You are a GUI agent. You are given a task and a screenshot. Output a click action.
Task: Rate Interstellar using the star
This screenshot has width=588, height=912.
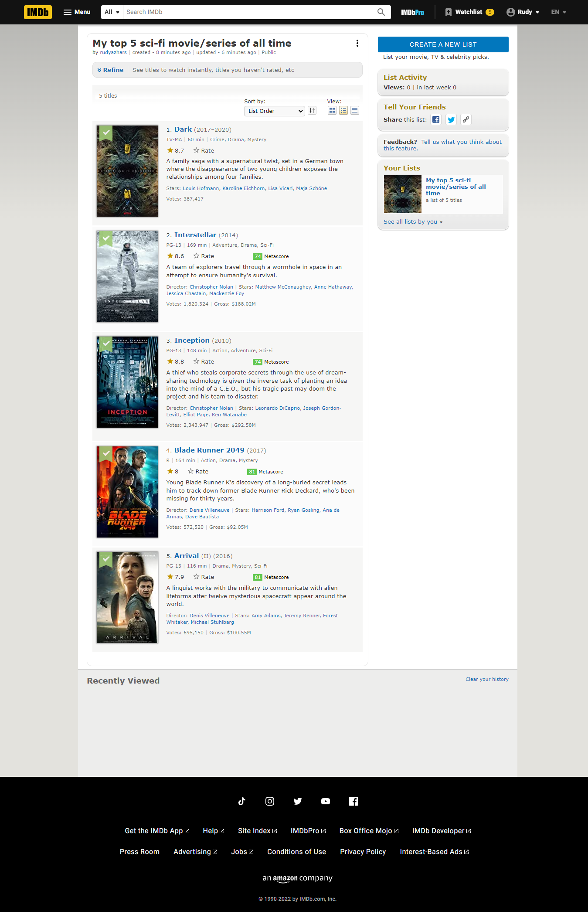[204, 256]
